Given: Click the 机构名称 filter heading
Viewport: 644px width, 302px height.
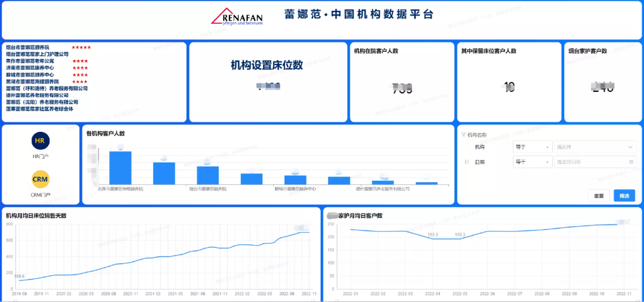Looking at the screenshot, I should (477, 134).
